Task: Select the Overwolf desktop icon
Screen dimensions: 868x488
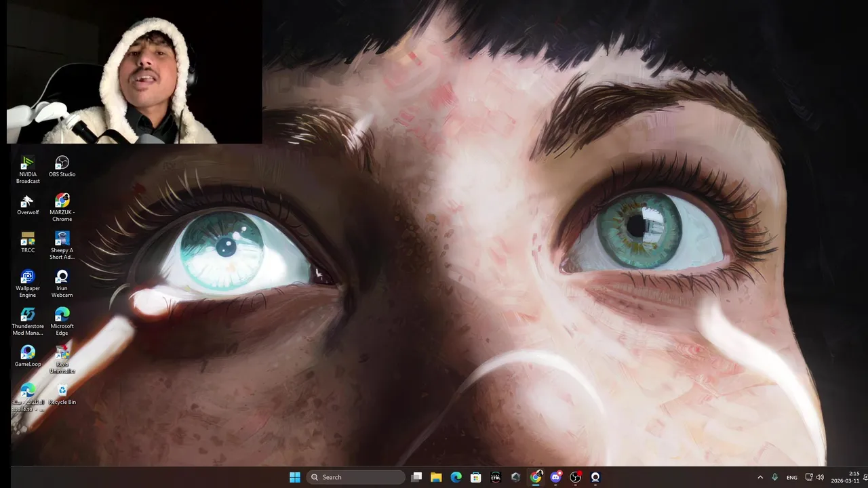Action: tap(28, 205)
